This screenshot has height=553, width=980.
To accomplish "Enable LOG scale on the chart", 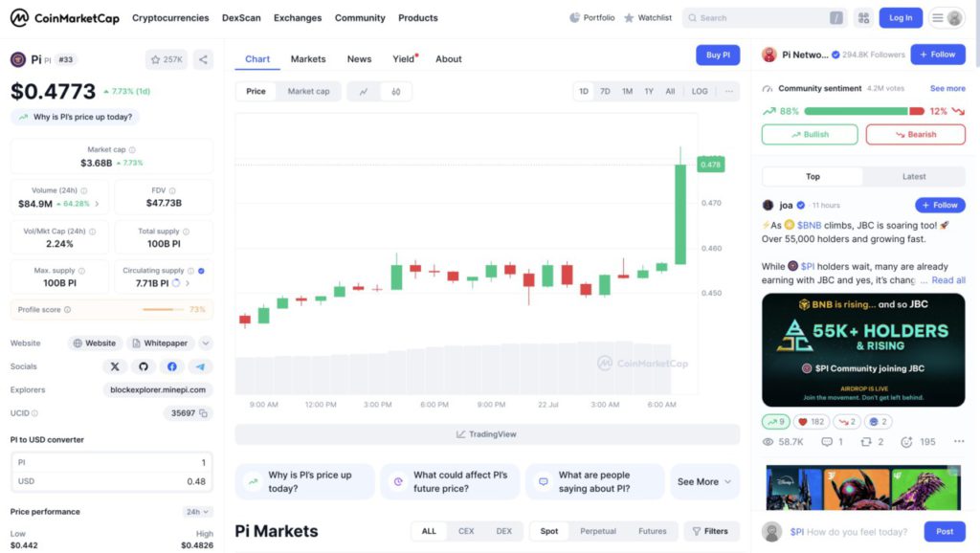I will point(700,90).
